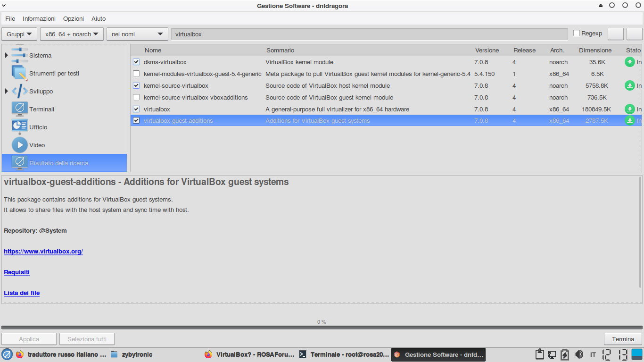Open the File menu
The height and width of the screenshot is (362, 644).
pyautogui.click(x=10, y=18)
